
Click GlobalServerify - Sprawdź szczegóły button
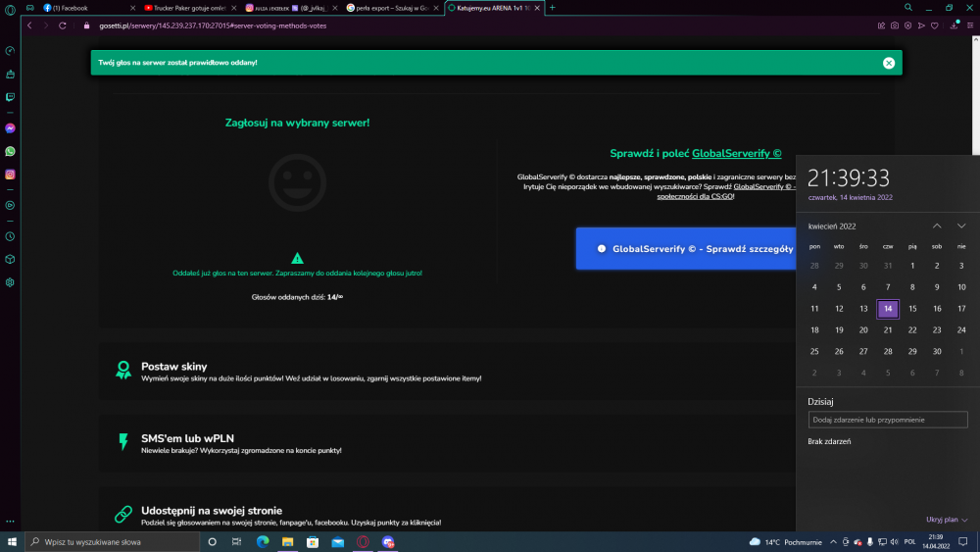coord(686,249)
